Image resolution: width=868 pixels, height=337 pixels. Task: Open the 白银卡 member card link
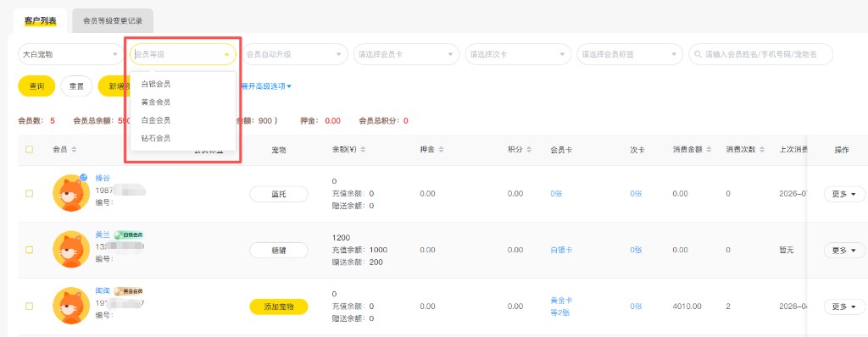pos(561,250)
